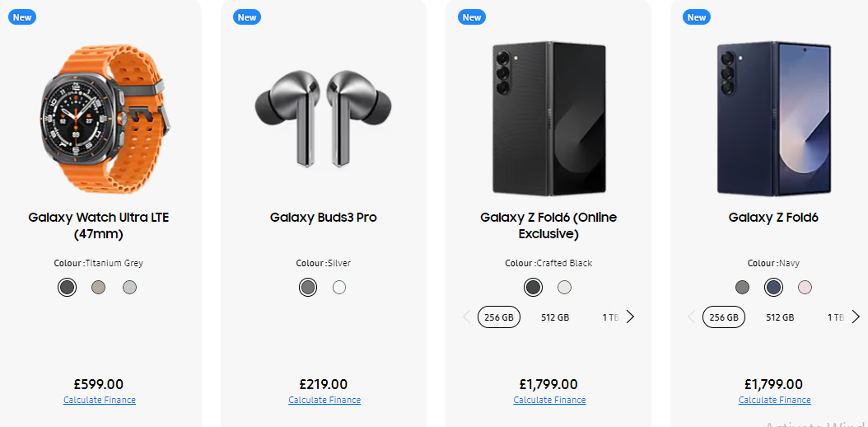The height and width of the screenshot is (427, 868).
Task: Pick the pink colour for Galaxy Z Fold6
Action: point(805,287)
